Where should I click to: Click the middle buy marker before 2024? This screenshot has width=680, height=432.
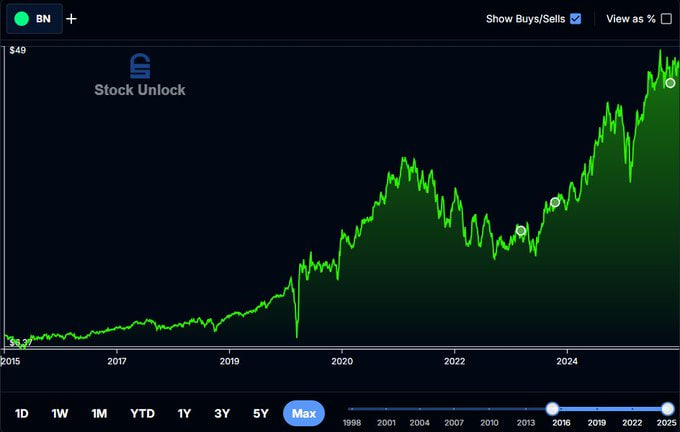[555, 203]
